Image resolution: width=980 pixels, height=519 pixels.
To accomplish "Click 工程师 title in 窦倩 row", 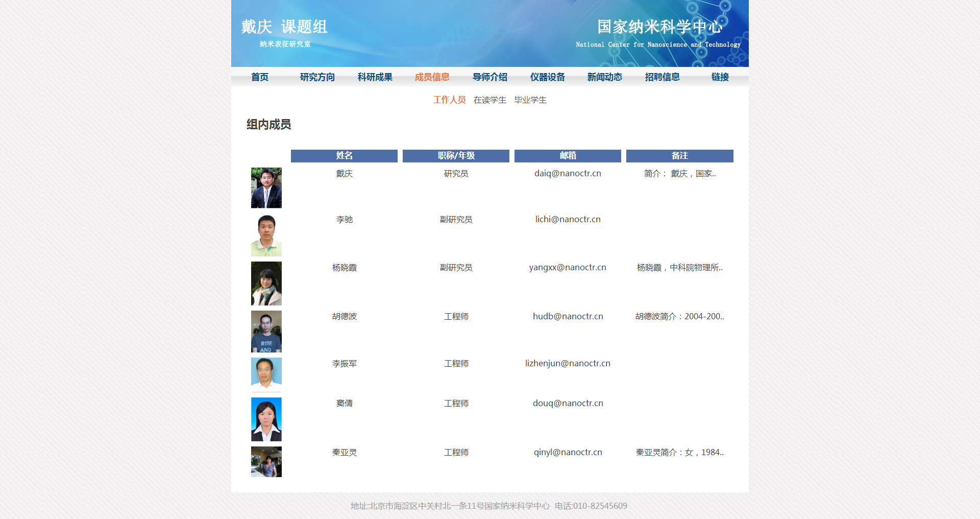I will tap(456, 404).
